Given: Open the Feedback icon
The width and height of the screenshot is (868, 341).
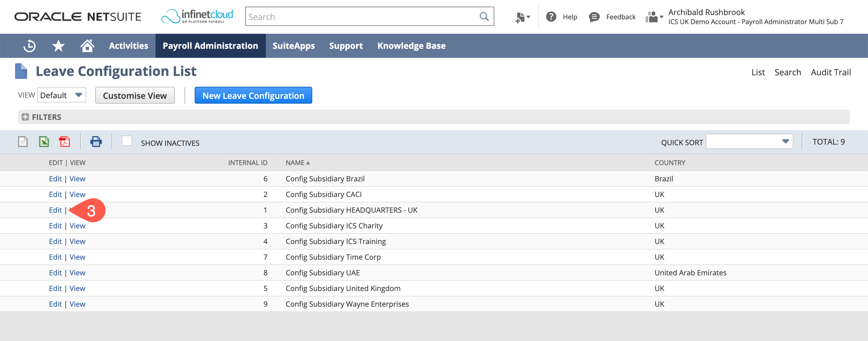Looking at the screenshot, I should point(594,17).
